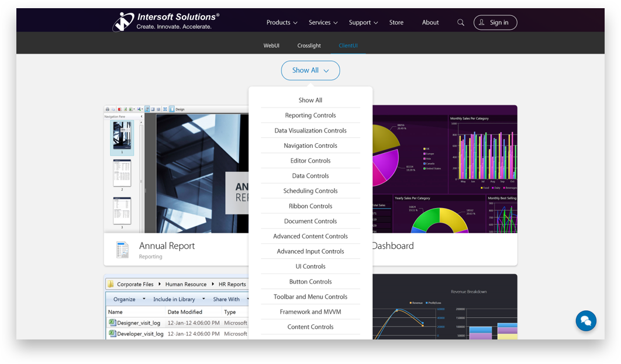The image size is (621, 364).
Task: Click the Excel icon beside Designer_visit_log
Action: click(x=112, y=323)
